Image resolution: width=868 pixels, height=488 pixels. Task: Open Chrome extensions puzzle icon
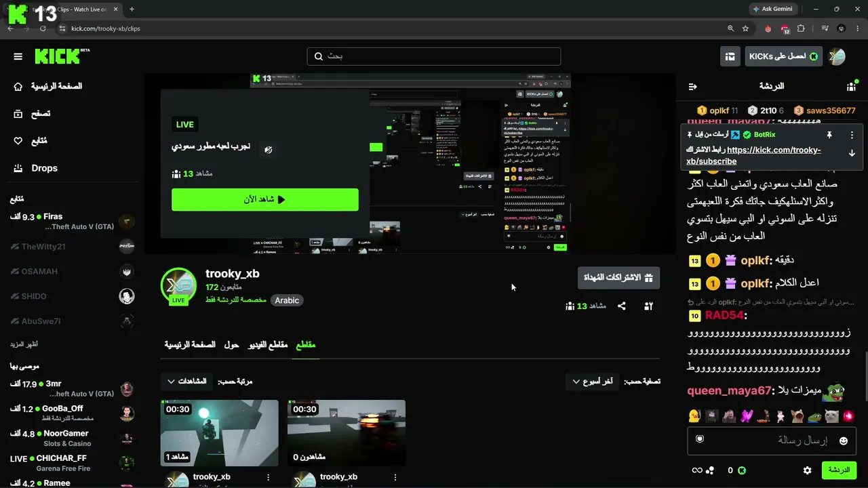coord(801,28)
